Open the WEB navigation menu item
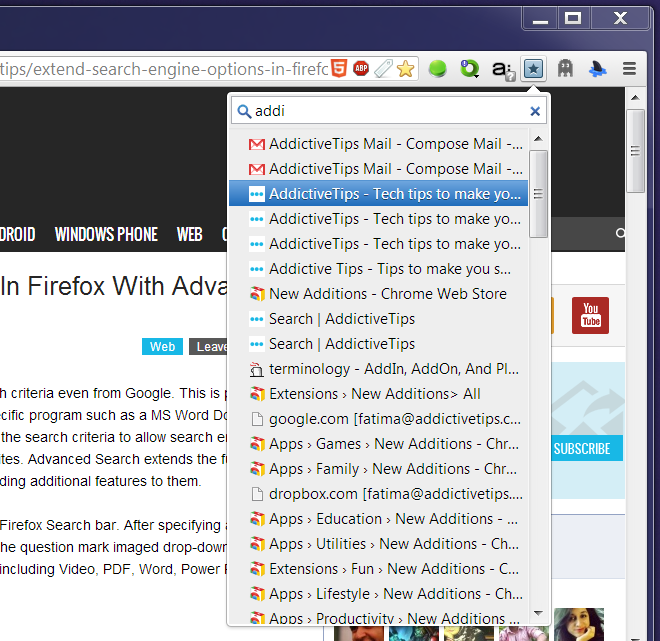The image size is (660, 641). 189,234
